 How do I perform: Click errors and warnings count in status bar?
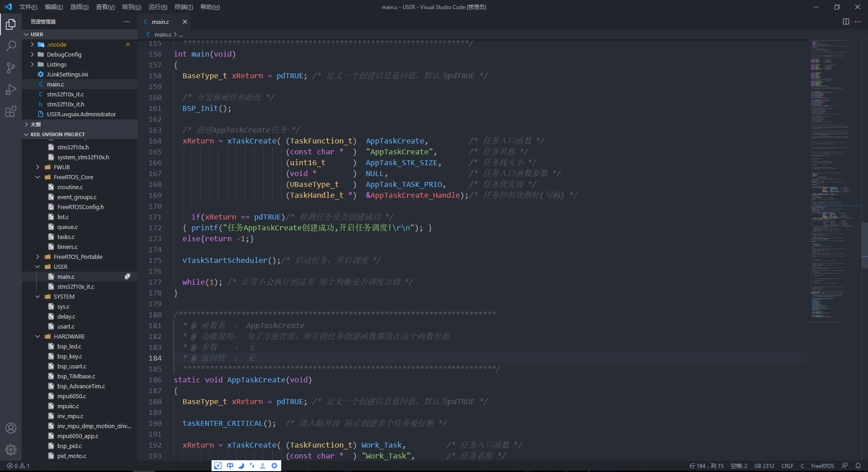tap(18, 466)
